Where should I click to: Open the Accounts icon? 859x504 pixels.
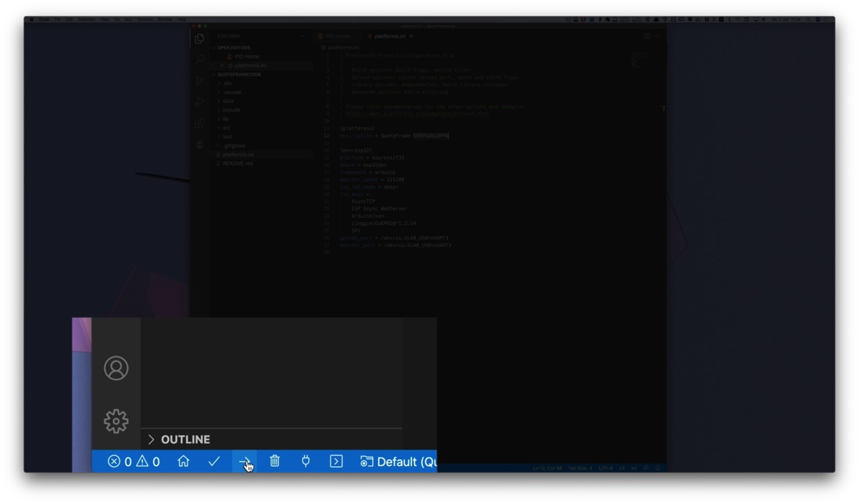116,368
